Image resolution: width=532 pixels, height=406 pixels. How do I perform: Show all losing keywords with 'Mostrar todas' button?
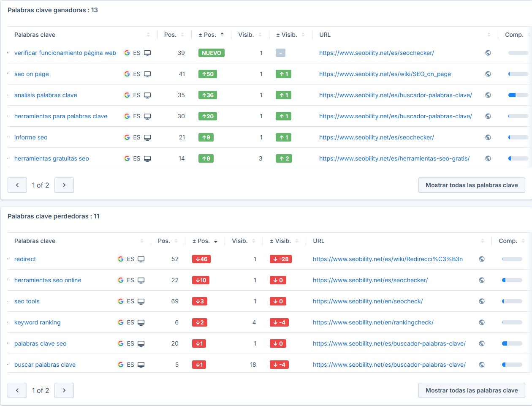tap(472, 390)
